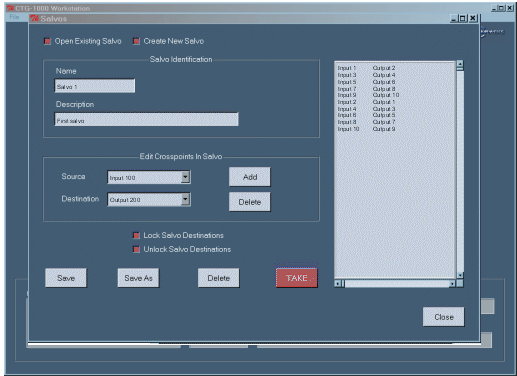Click the red TAKE button
This screenshot has height=376, width=517.
(x=297, y=278)
